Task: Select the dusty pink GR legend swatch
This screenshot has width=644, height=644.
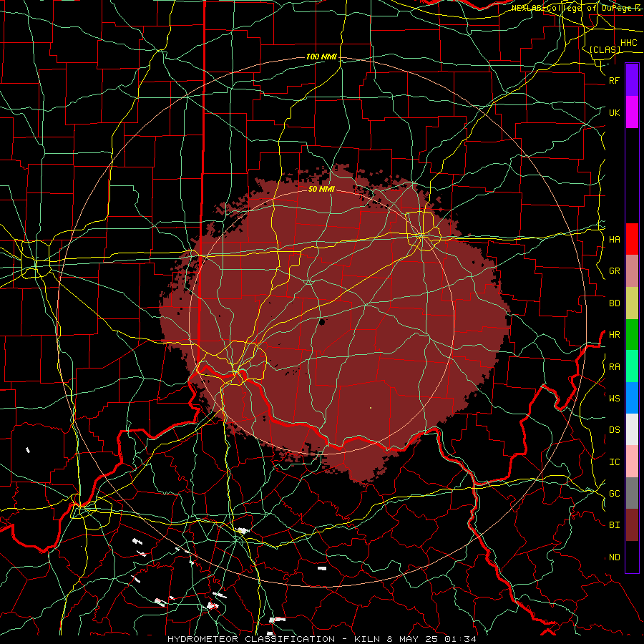Action: click(x=632, y=270)
